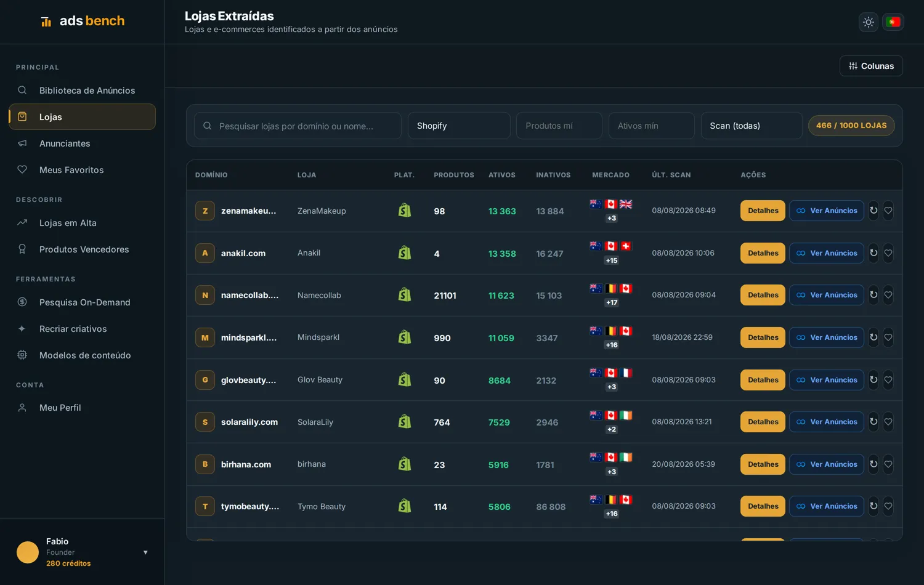Open Modelos de conteúdo

pyautogui.click(x=82, y=355)
